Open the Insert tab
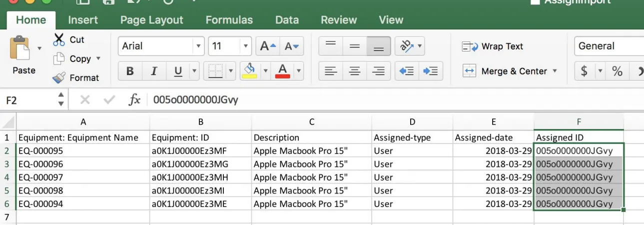644x225 pixels. point(83,20)
